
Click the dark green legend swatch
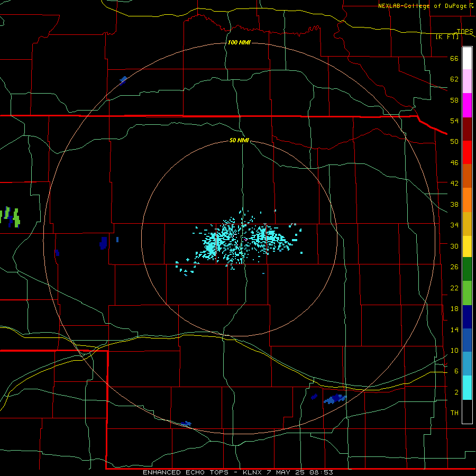click(x=467, y=269)
